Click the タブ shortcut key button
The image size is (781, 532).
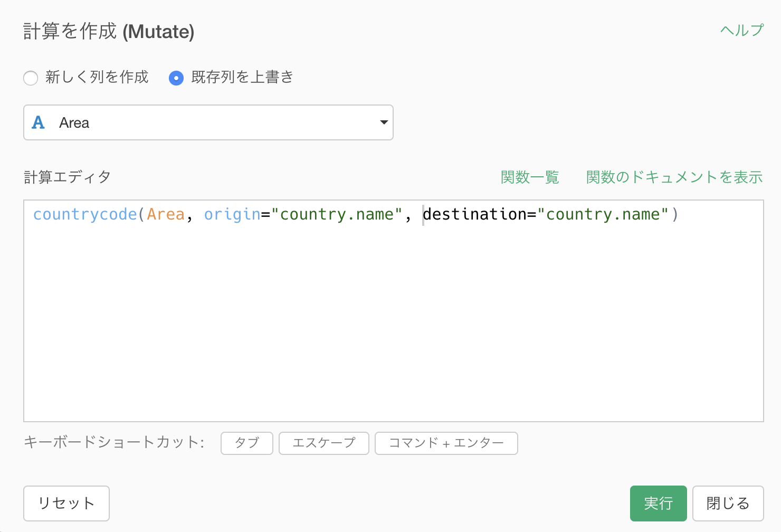click(x=247, y=443)
